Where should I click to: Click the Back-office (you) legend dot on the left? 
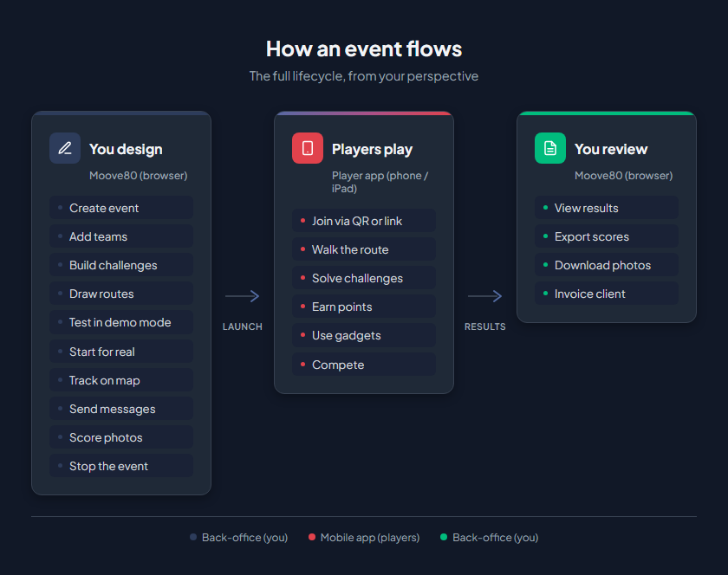pyautogui.click(x=192, y=537)
